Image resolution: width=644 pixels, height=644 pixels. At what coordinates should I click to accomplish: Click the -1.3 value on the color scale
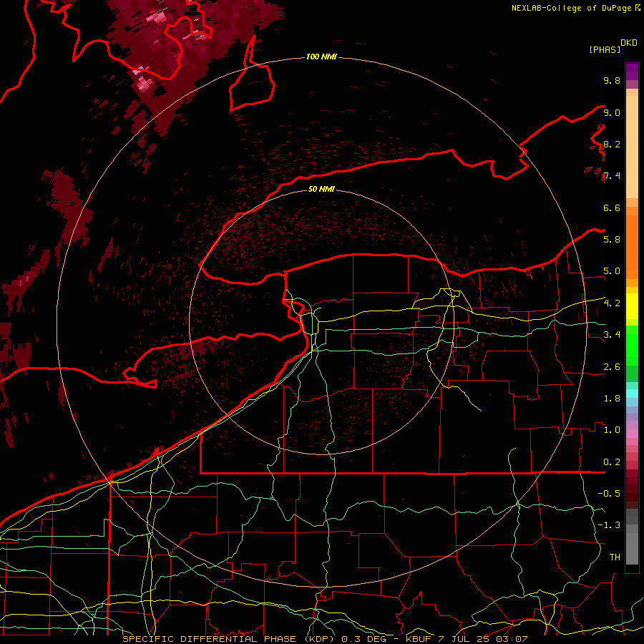point(609,525)
